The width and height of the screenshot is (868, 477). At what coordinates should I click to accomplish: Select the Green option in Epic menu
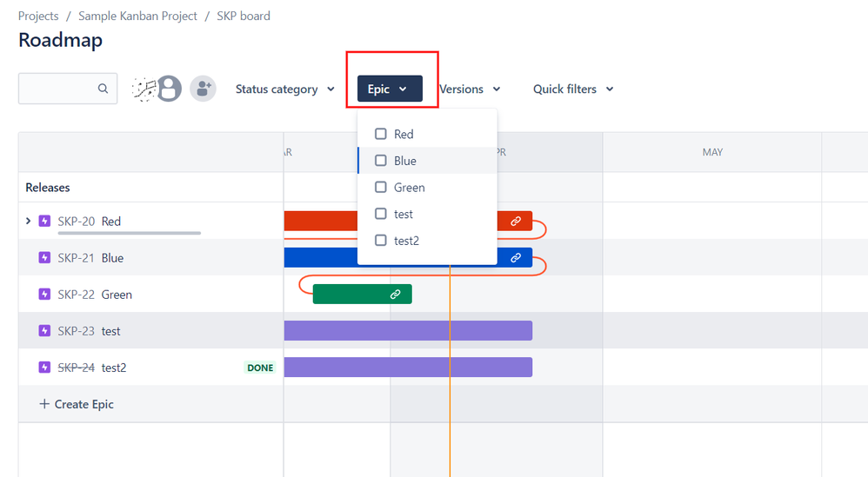pos(409,188)
